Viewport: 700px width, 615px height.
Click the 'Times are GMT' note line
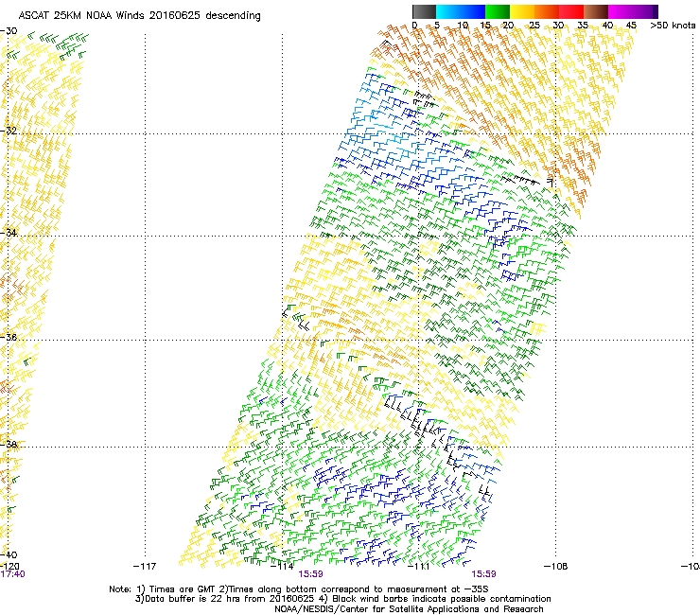299,589
